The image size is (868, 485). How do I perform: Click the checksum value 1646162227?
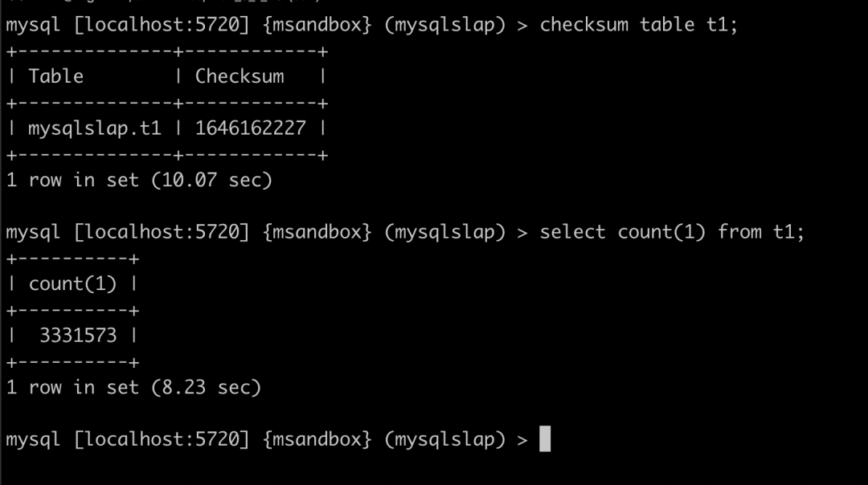coord(250,128)
